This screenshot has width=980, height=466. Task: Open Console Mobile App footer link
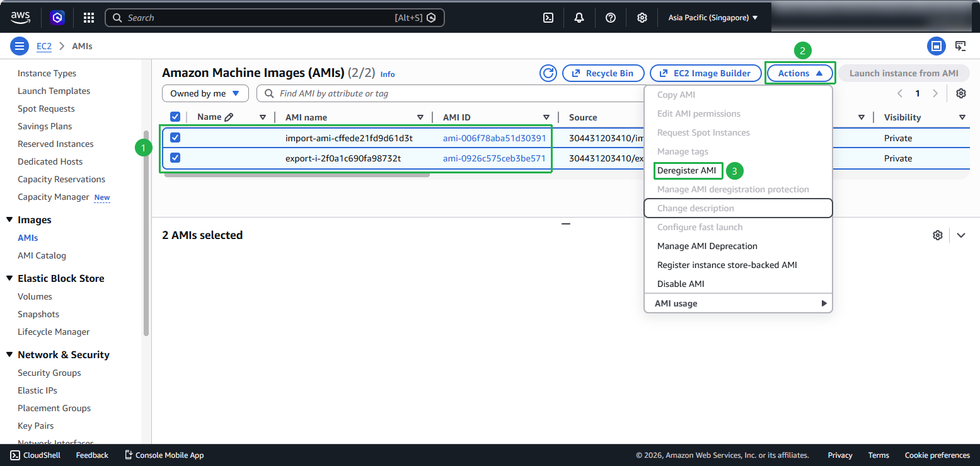point(164,455)
